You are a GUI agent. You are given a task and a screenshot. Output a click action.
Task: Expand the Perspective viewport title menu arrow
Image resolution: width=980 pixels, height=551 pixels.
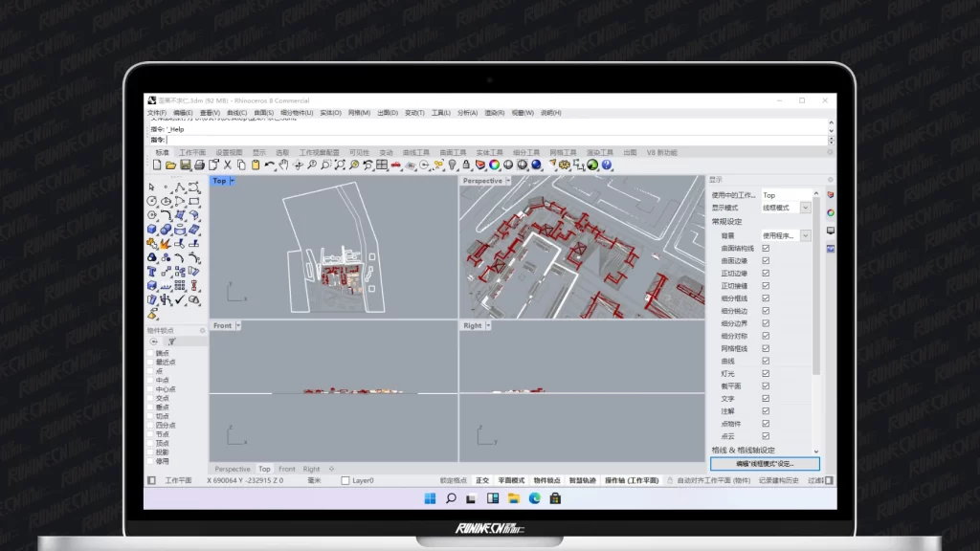click(x=508, y=181)
